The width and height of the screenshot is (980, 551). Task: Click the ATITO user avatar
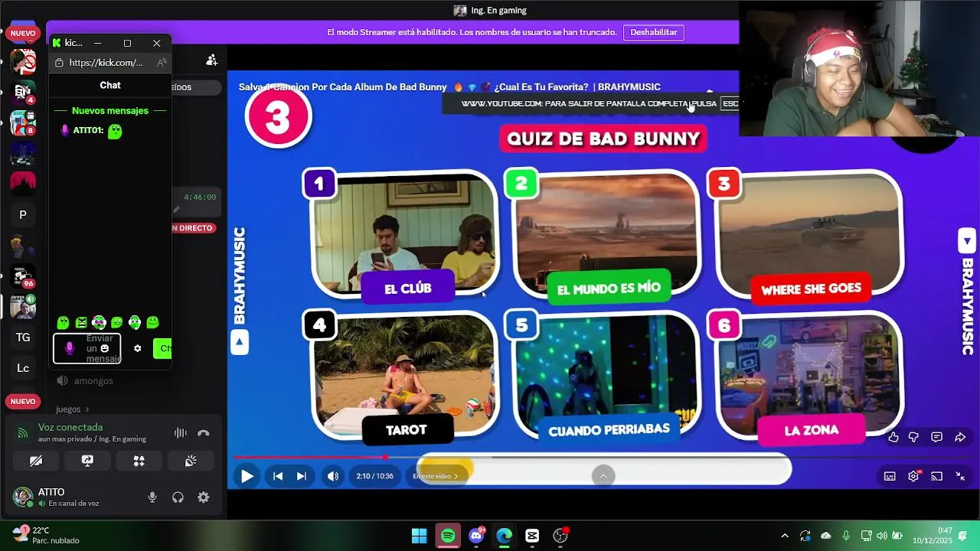tap(23, 497)
